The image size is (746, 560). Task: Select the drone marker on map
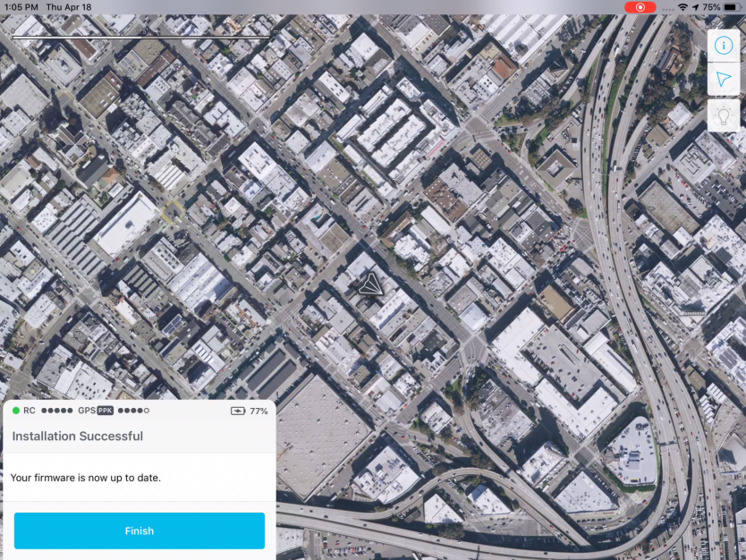coord(370,284)
